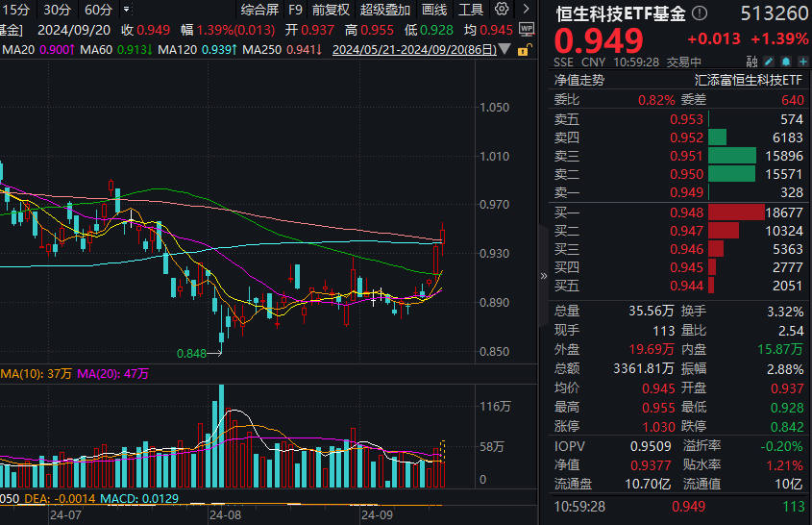Click the volume MA(20) label
Viewport: 812px width, 525px height.
[112, 373]
